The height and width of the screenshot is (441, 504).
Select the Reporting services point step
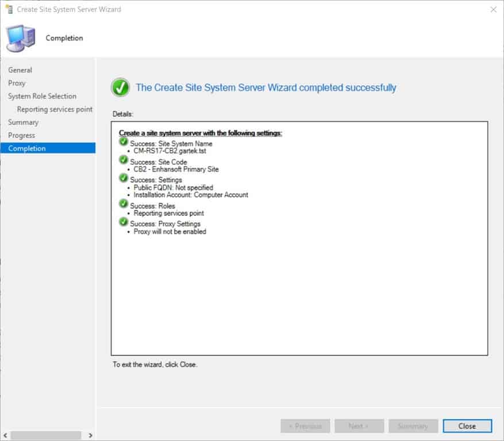coord(53,109)
